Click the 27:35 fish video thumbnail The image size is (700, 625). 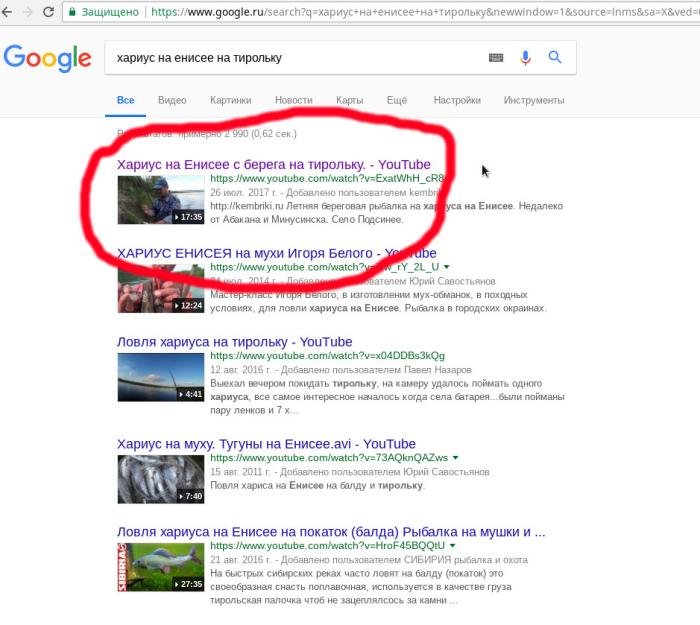pyautogui.click(x=161, y=565)
